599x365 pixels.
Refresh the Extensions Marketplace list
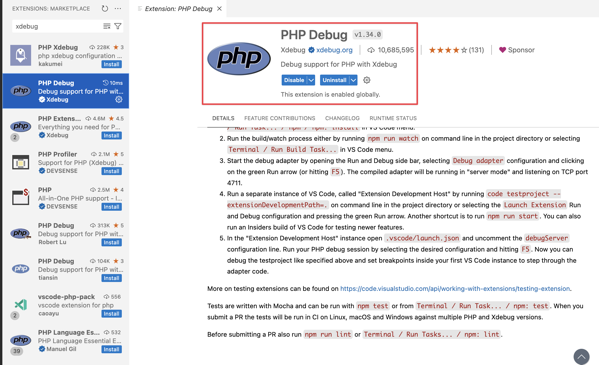(x=105, y=8)
